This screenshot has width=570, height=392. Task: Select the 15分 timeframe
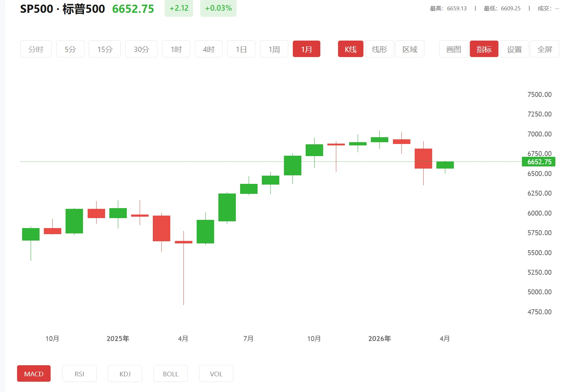pyautogui.click(x=104, y=49)
